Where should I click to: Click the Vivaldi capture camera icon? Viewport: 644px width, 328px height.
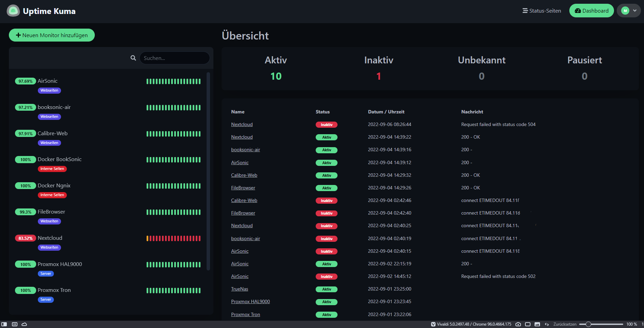coord(518,324)
